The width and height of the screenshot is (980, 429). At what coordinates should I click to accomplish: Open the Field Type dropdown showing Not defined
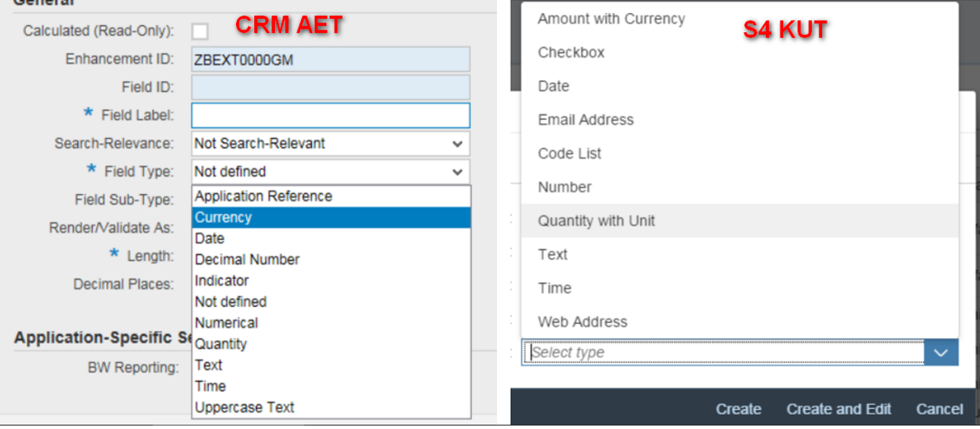[x=330, y=172]
